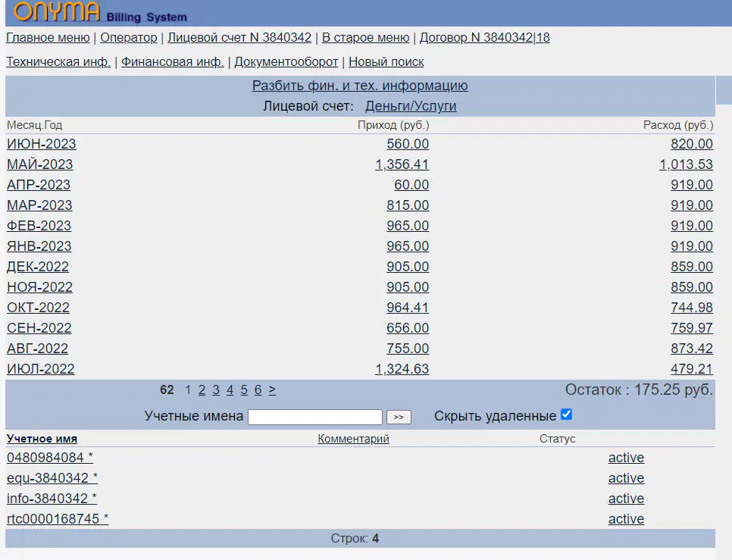732x560 pixels.
Task: Open Главное меню link
Action: coord(48,37)
